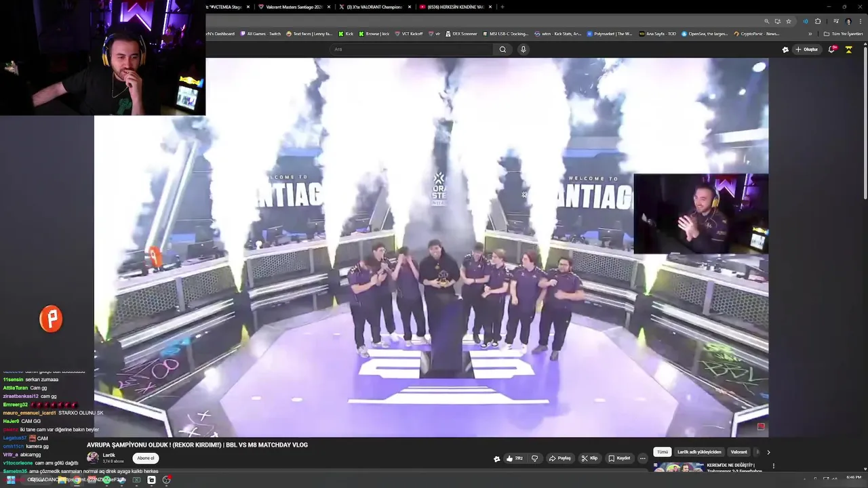Like the video with thumbs up
Image resolution: width=868 pixels, height=488 pixels.
[514, 458]
